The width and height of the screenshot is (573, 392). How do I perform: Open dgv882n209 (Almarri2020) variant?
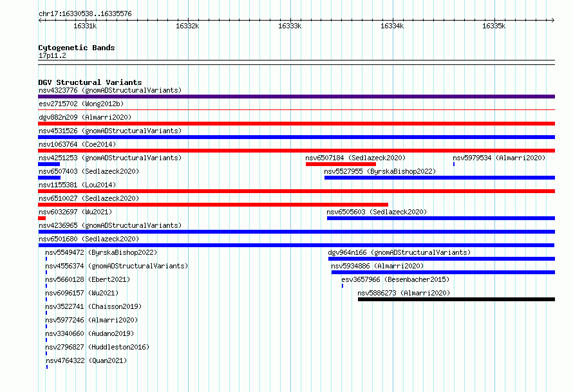click(x=85, y=117)
